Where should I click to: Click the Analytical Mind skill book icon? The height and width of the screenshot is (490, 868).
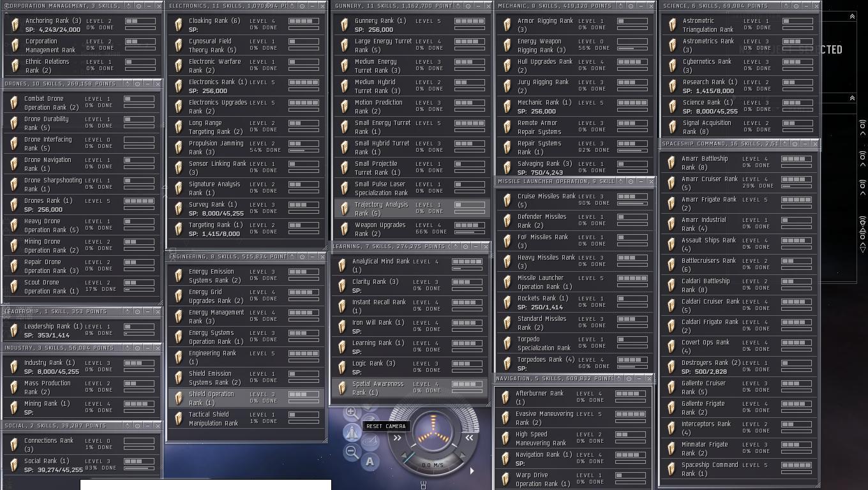click(x=343, y=265)
